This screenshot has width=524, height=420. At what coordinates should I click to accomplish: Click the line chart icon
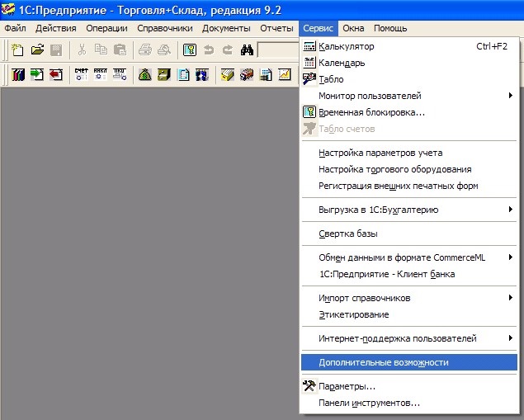[285, 74]
